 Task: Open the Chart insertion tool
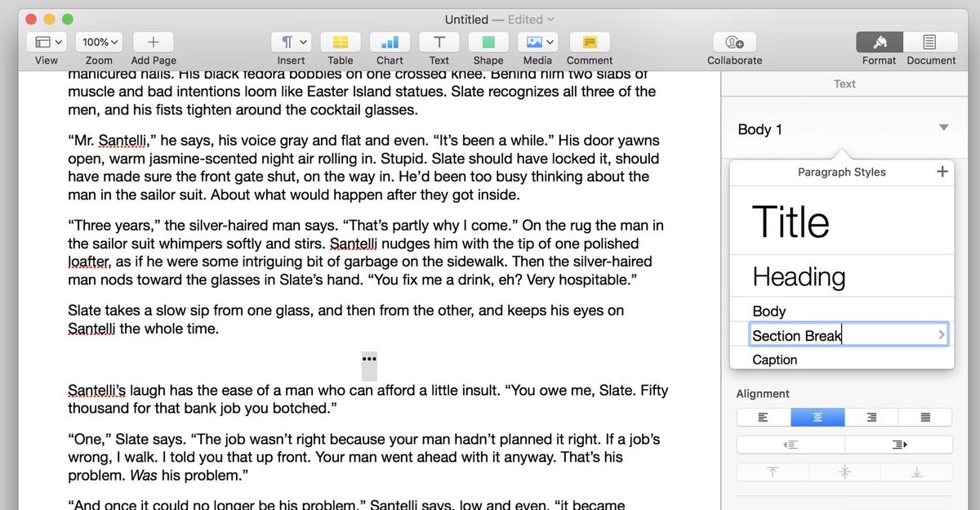(x=390, y=42)
